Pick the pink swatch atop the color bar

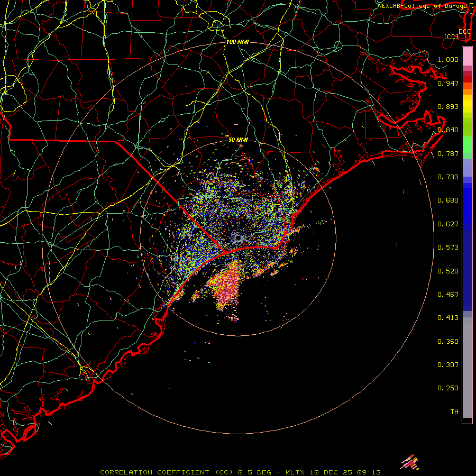click(x=467, y=57)
